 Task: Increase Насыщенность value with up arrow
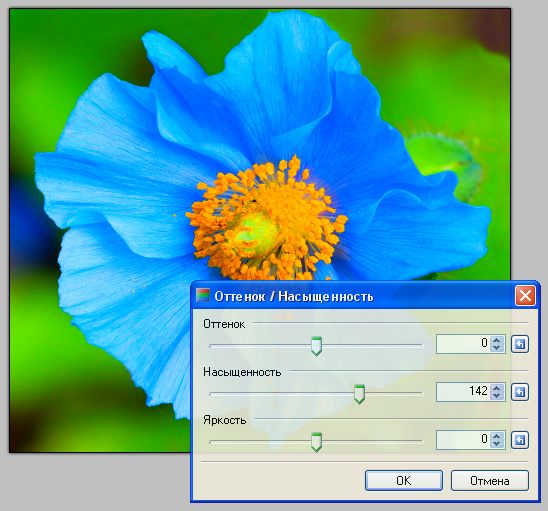(497, 388)
